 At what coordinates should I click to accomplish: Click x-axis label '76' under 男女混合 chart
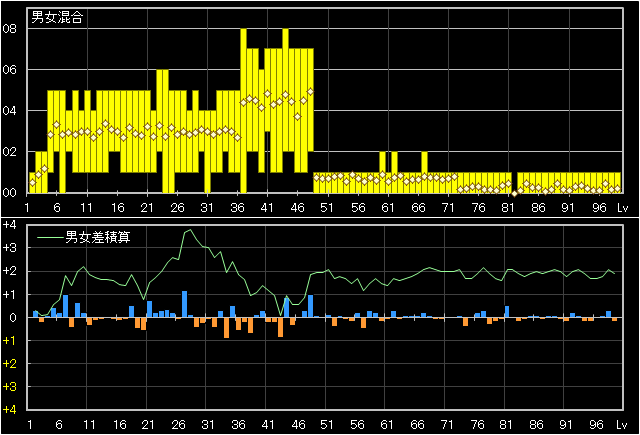click(x=478, y=208)
